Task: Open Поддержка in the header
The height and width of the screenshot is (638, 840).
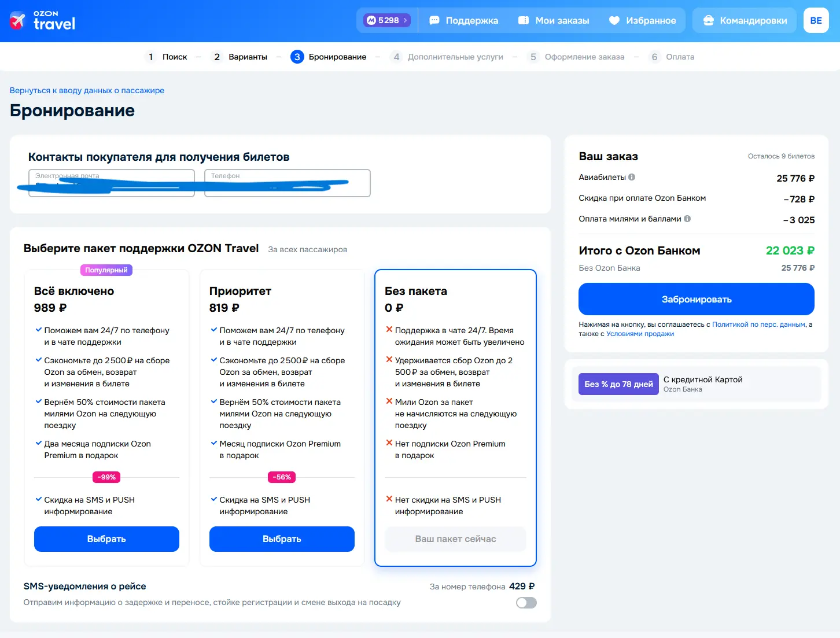Action: 464,20
